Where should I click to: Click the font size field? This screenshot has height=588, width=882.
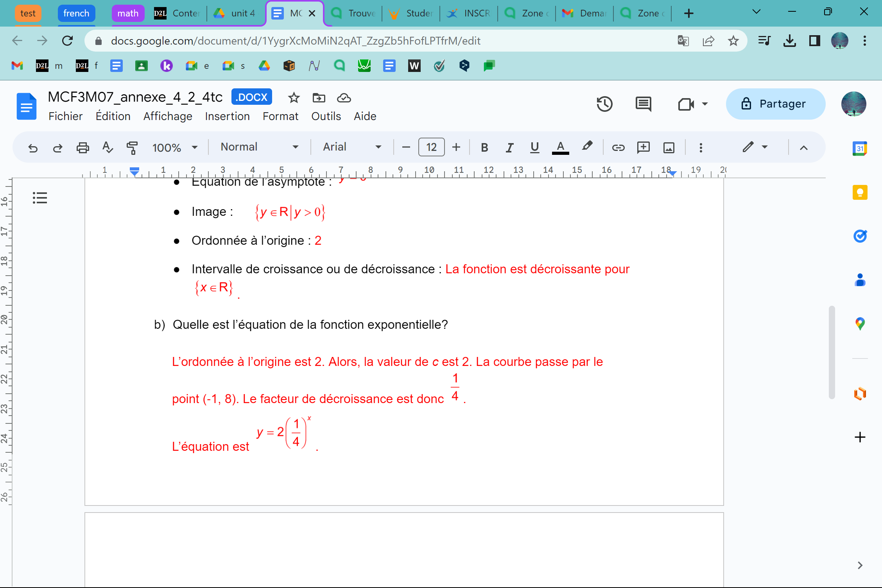pyautogui.click(x=431, y=147)
